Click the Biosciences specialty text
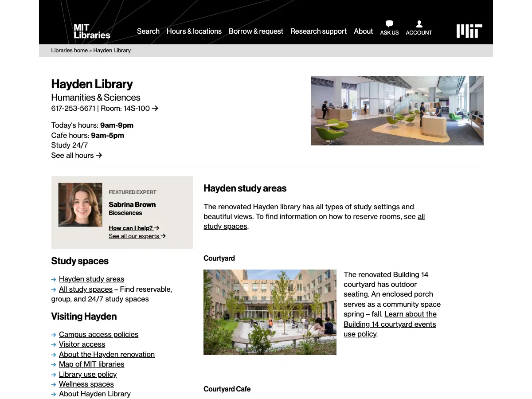The image size is (532, 399). tap(125, 213)
